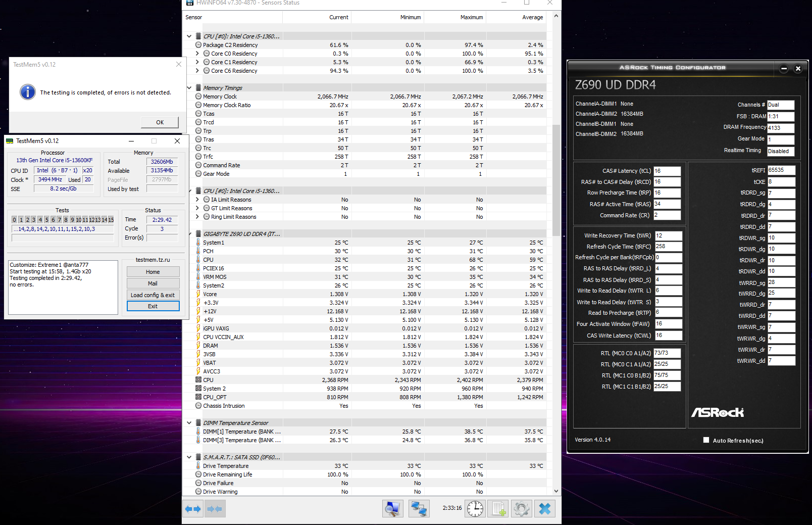This screenshot has height=525, width=812.
Task: Click the circle icon beside Chassis Intrusion
Action: [x=198, y=406]
